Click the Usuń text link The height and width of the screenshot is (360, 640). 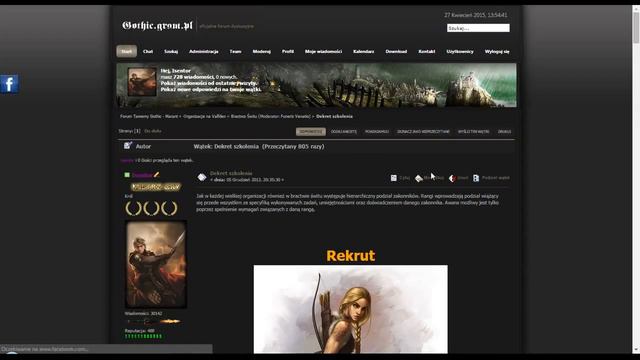point(463,178)
